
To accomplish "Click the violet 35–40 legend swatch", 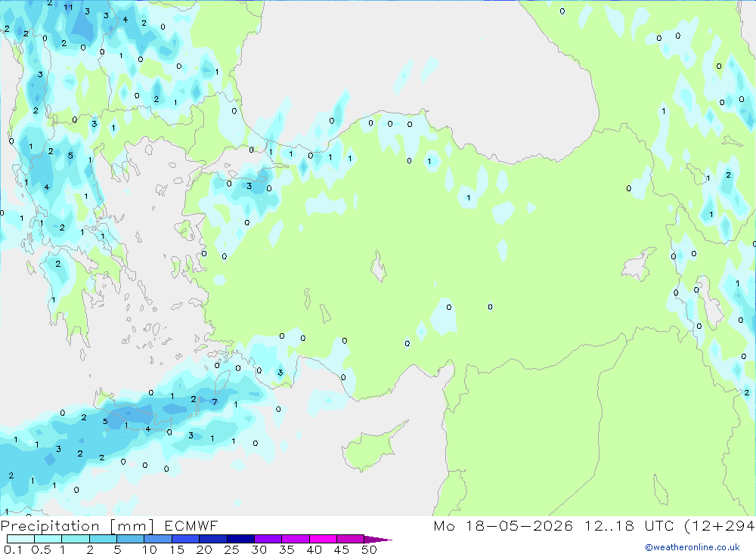I will 296,539.
